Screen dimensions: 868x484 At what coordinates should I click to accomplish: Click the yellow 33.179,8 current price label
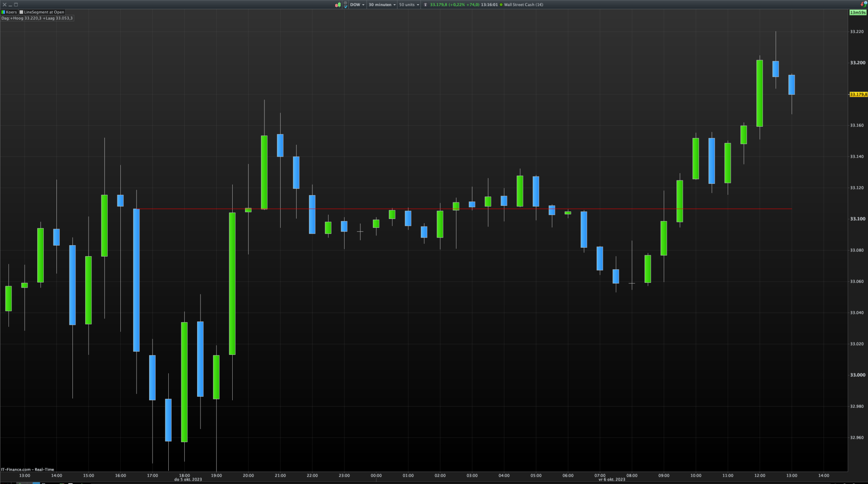click(x=858, y=94)
